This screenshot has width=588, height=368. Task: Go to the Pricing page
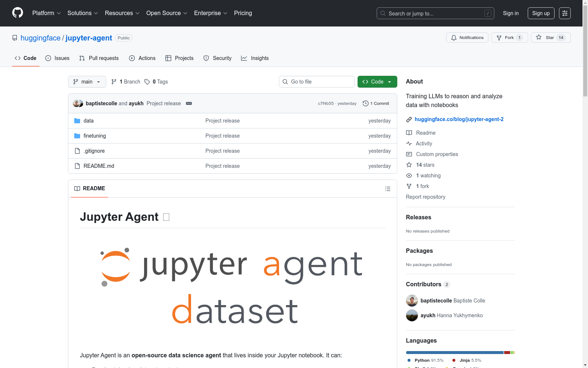[243, 13]
